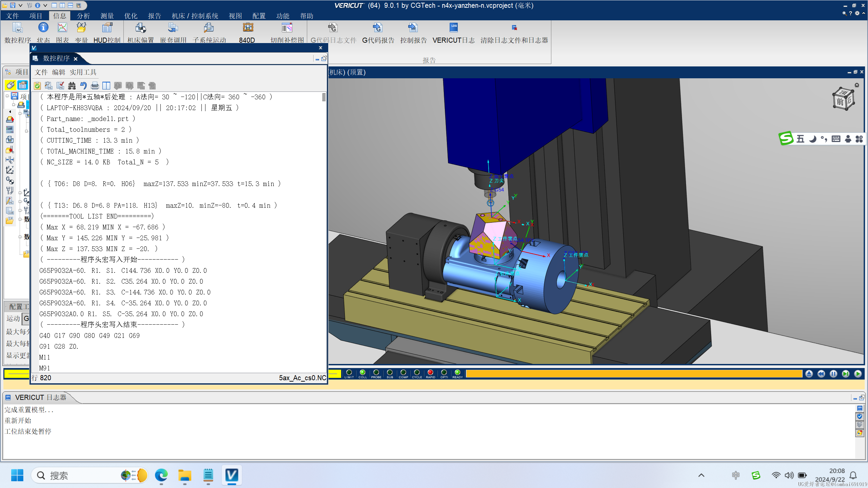Collapse the sidebar icon strip arrow
The height and width of the screenshot is (488, 868).
click(10, 111)
